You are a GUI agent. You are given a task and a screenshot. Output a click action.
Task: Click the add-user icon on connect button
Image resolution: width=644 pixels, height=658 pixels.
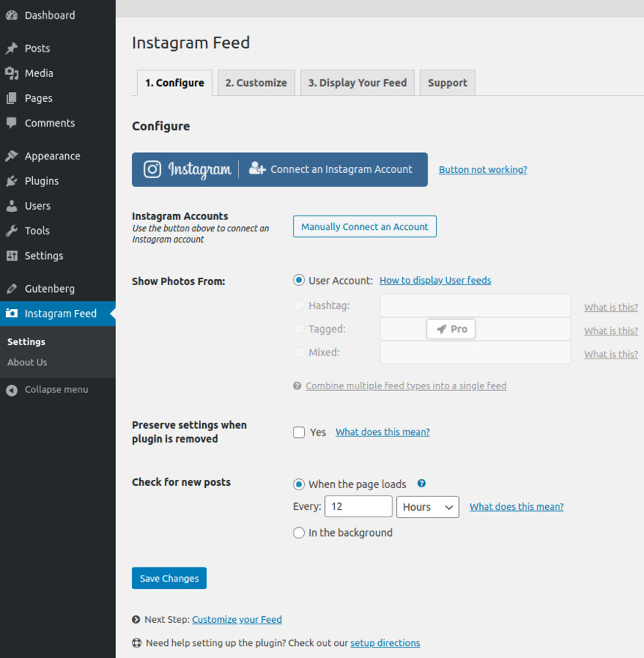click(x=257, y=168)
